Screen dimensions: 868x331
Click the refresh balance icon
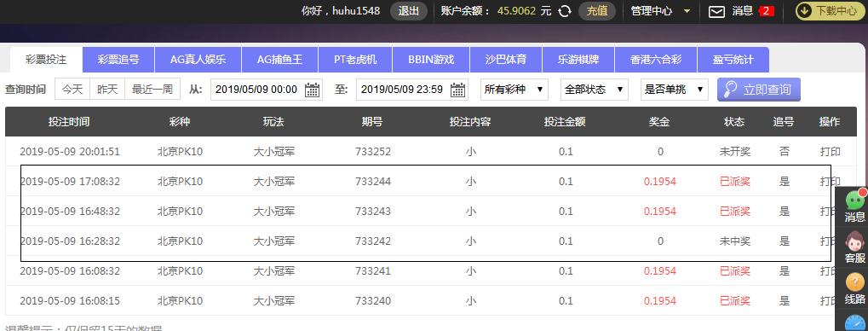click(565, 11)
